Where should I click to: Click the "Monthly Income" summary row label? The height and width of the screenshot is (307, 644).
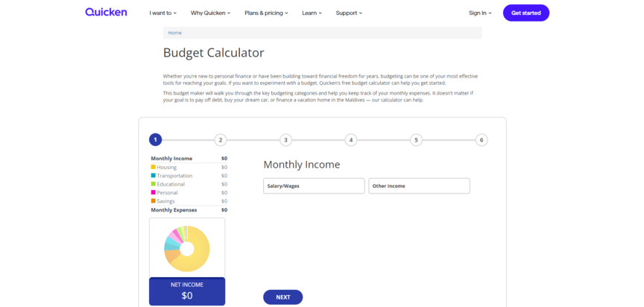pyautogui.click(x=171, y=159)
